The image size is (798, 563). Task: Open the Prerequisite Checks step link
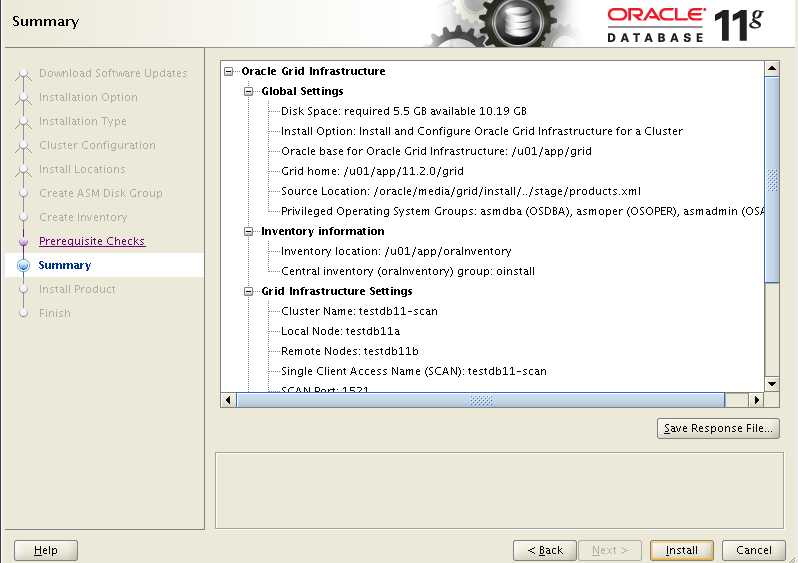(x=92, y=241)
